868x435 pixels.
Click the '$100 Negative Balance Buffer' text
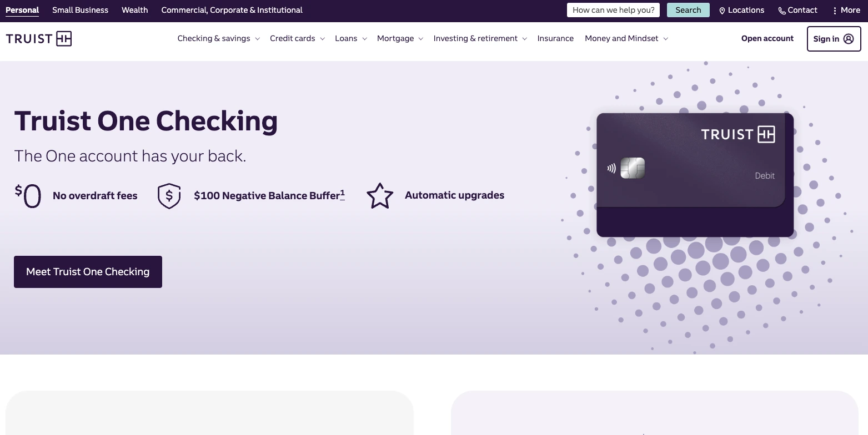tap(267, 195)
